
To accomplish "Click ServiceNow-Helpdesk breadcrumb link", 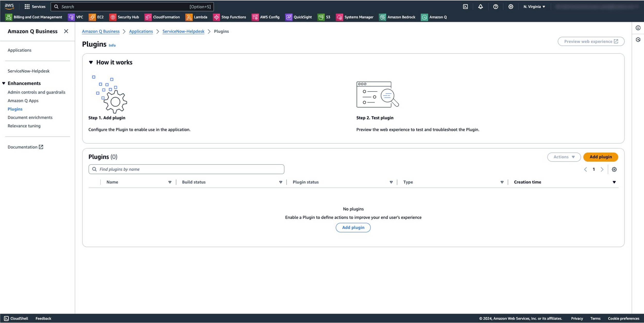I will (x=183, y=31).
